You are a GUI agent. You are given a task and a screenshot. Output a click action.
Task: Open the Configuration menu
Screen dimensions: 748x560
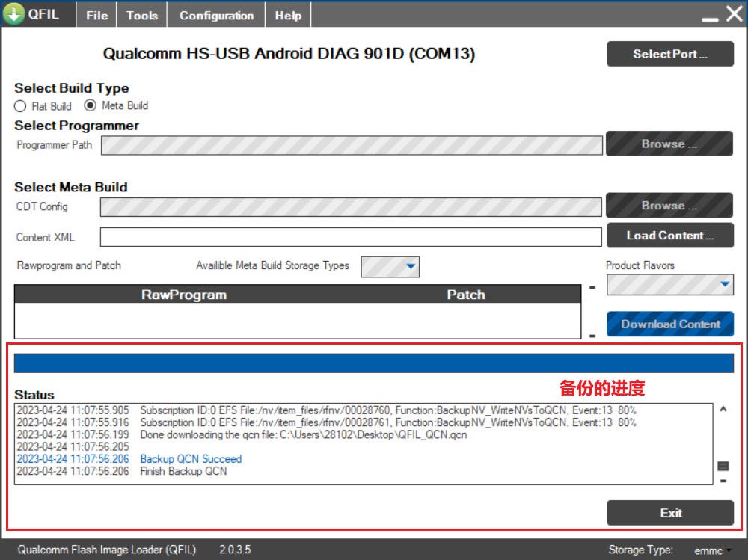click(x=216, y=15)
